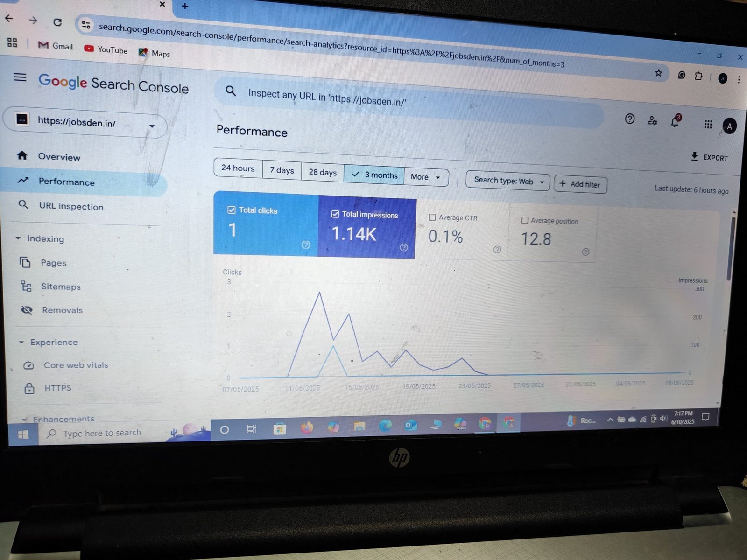This screenshot has height=560, width=747.
Task: Open the Help question mark icon
Action: coord(629,119)
